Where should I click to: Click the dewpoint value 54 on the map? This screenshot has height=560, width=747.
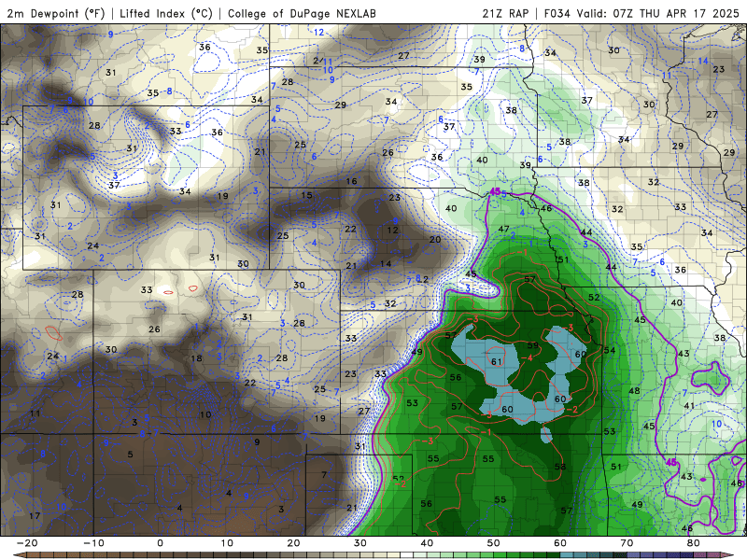click(610, 351)
